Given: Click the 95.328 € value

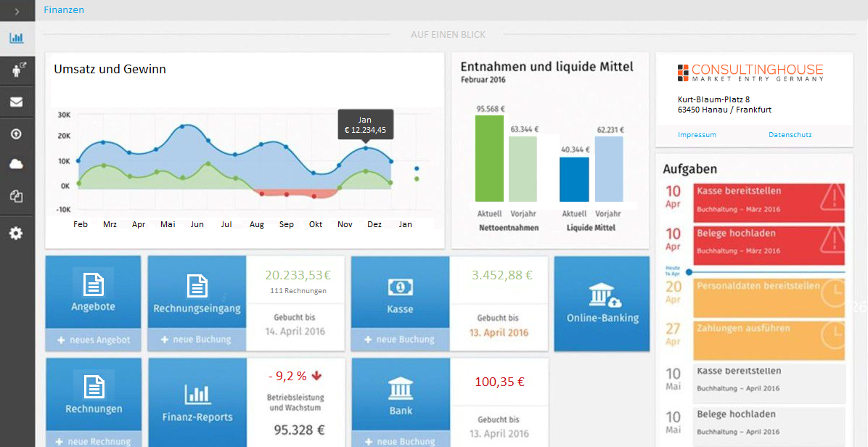Looking at the screenshot, I should pos(299,430).
